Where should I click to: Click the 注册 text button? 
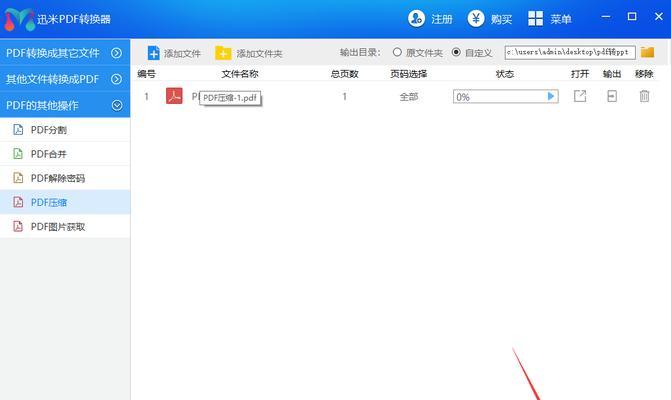click(442, 19)
